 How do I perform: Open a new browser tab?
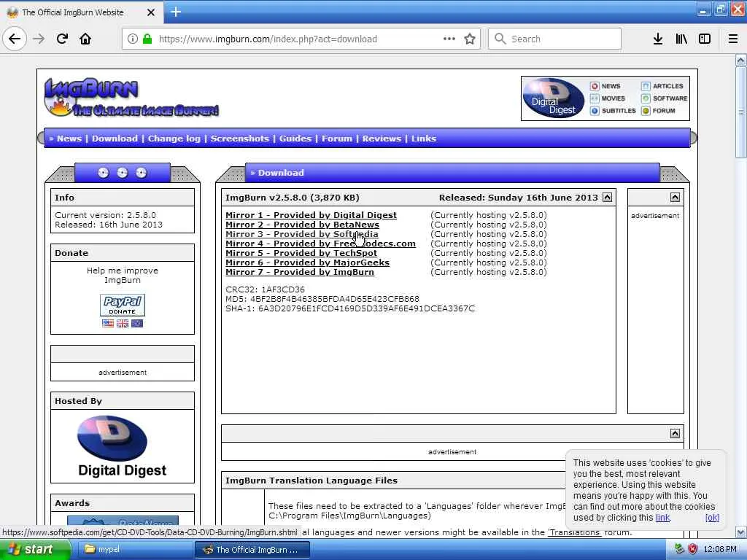(x=176, y=12)
